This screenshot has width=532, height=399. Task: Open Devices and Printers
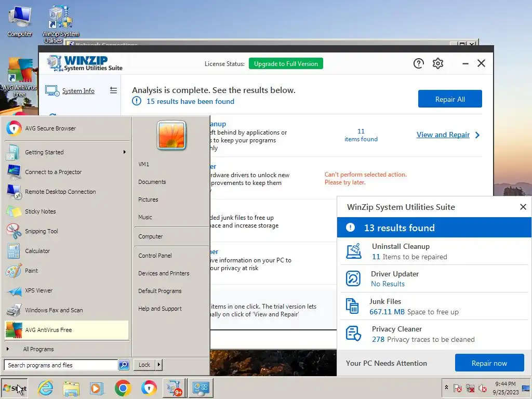[x=164, y=273]
